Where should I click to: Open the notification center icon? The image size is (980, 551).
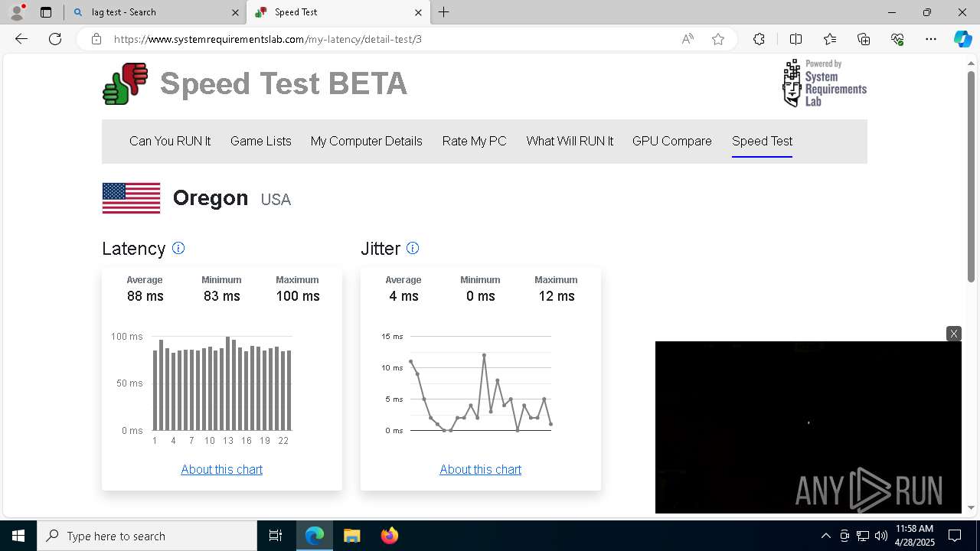(x=955, y=536)
